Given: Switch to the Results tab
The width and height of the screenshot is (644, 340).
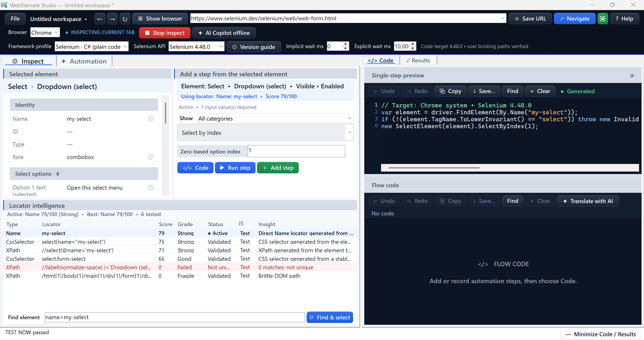Looking at the screenshot, I should (418, 60).
